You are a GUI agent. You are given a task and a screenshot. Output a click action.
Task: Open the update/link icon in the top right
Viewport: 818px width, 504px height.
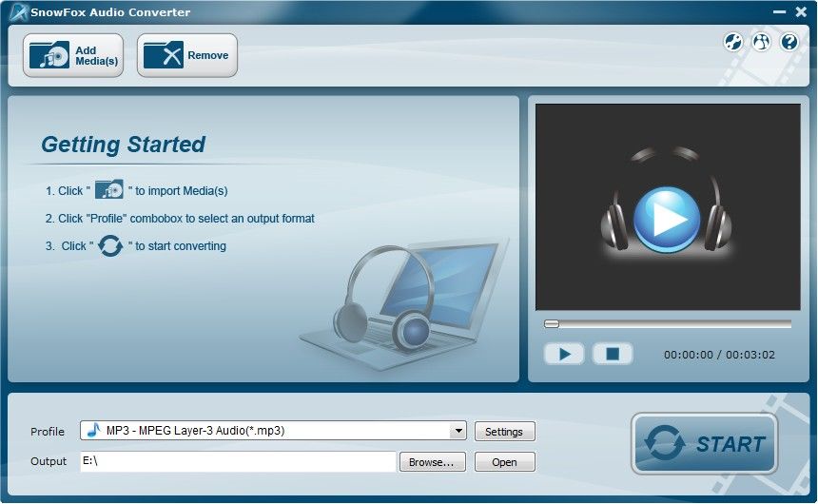point(733,42)
